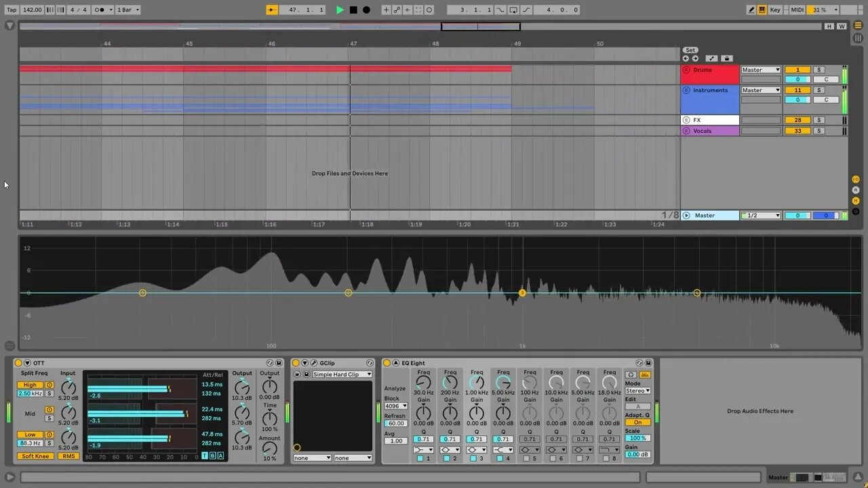Screen dimensions: 868x488
Task: Open EQ Eight Stereo mode dropdown
Action: [637, 390]
